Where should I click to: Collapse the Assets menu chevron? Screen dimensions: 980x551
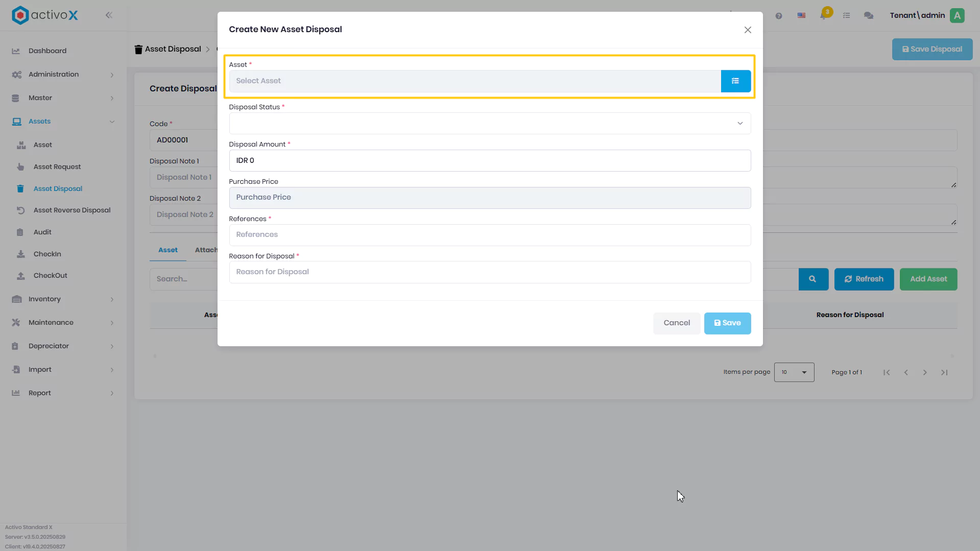click(x=112, y=122)
